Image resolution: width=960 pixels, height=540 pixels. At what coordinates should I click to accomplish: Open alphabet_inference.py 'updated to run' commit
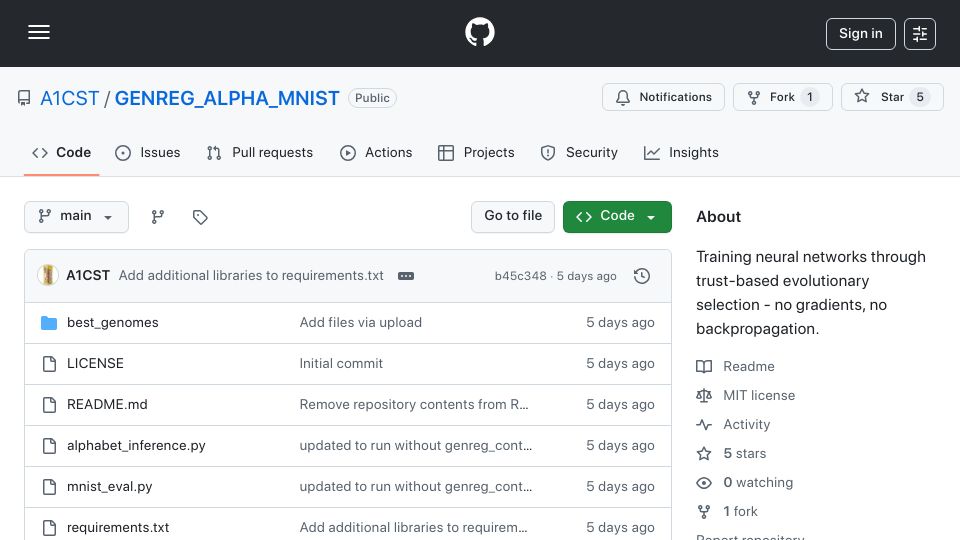[x=416, y=446]
